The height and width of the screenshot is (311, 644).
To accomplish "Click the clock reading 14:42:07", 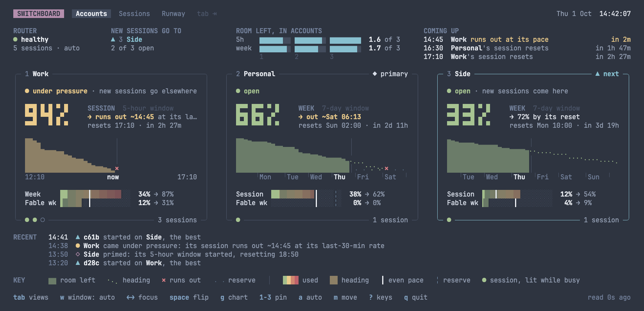I will pyautogui.click(x=615, y=14).
